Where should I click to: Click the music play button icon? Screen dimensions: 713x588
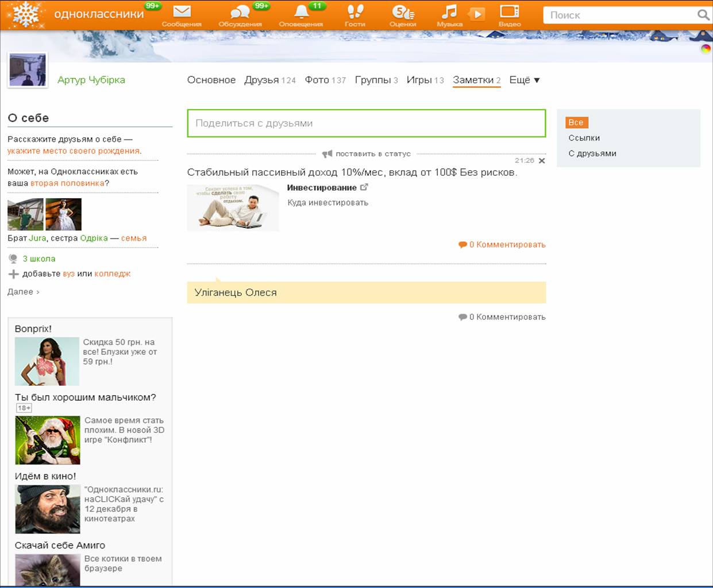point(477,13)
